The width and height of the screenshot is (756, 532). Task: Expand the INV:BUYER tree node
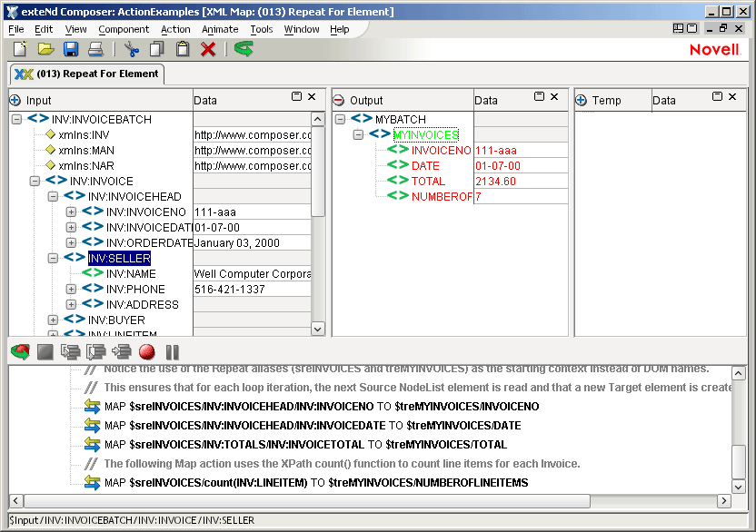coord(52,320)
